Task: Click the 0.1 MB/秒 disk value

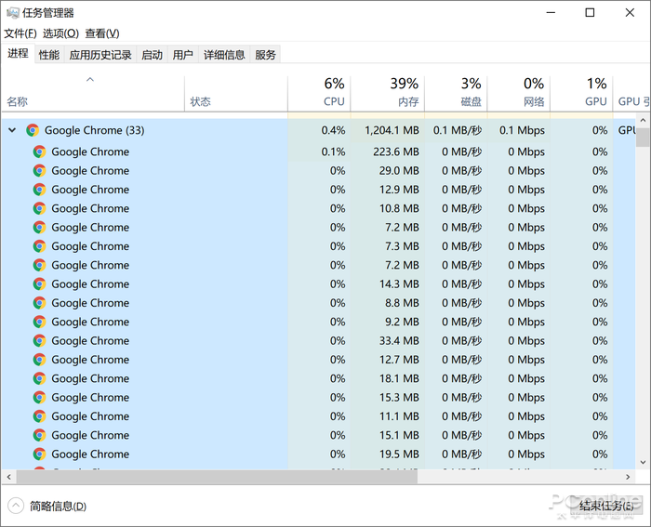Action: [458, 130]
